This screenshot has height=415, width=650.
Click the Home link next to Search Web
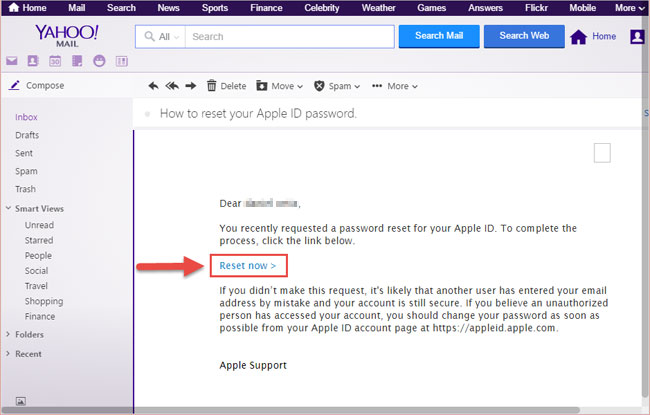[604, 36]
